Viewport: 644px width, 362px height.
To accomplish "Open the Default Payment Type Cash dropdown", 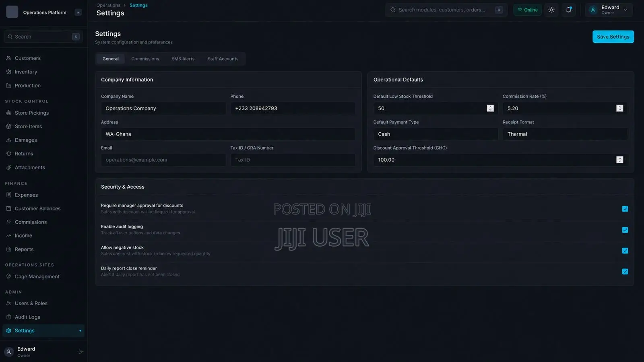I will (436, 134).
